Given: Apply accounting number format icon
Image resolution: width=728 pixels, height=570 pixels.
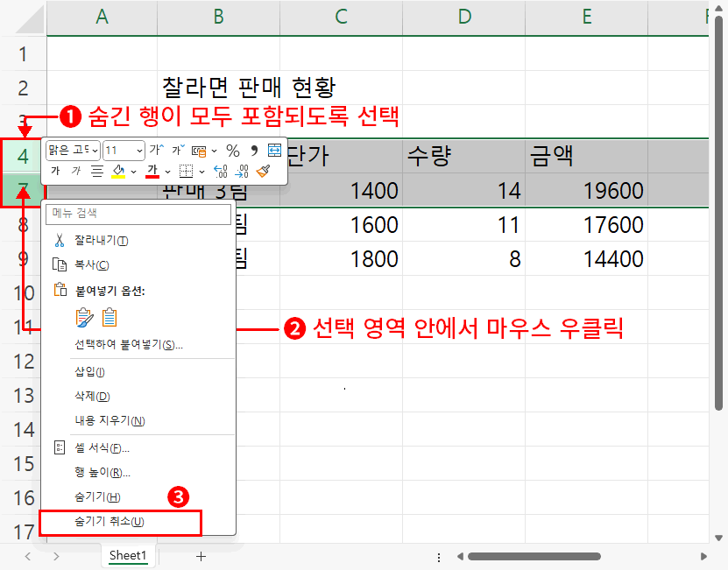Looking at the screenshot, I should [x=199, y=151].
